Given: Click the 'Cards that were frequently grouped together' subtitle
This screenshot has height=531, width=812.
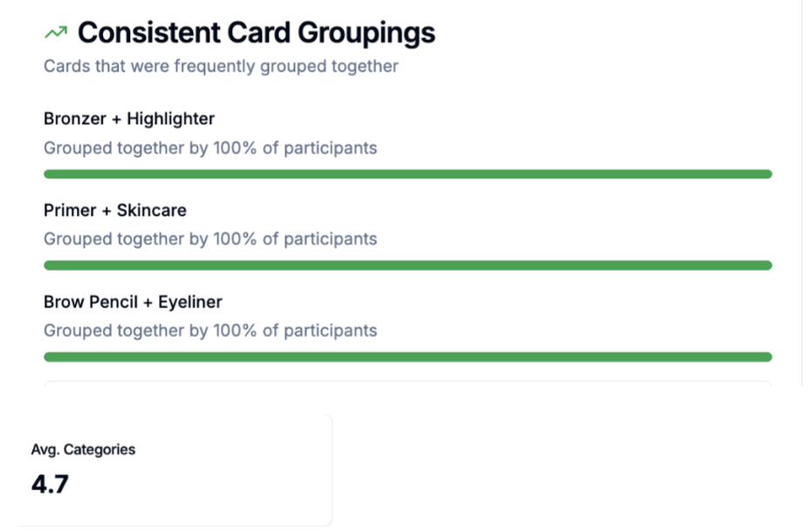Looking at the screenshot, I should pos(221,66).
